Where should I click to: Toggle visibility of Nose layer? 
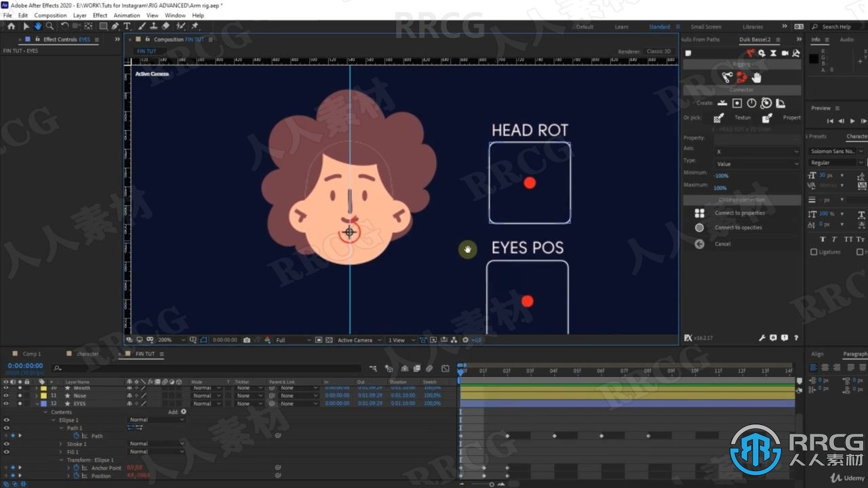click(x=6, y=396)
